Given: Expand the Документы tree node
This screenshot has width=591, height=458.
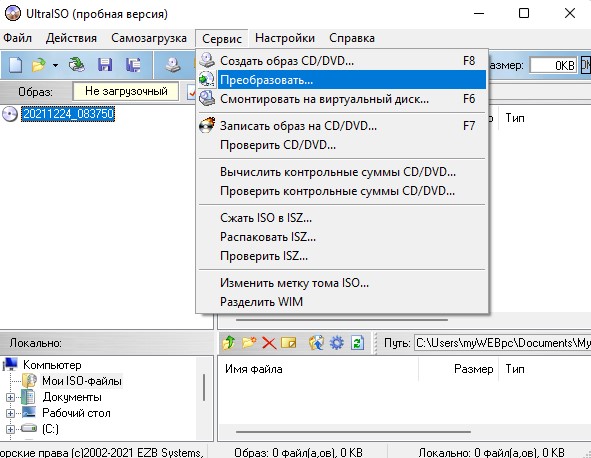Looking at the screenshot, I should tap(11, 397).
